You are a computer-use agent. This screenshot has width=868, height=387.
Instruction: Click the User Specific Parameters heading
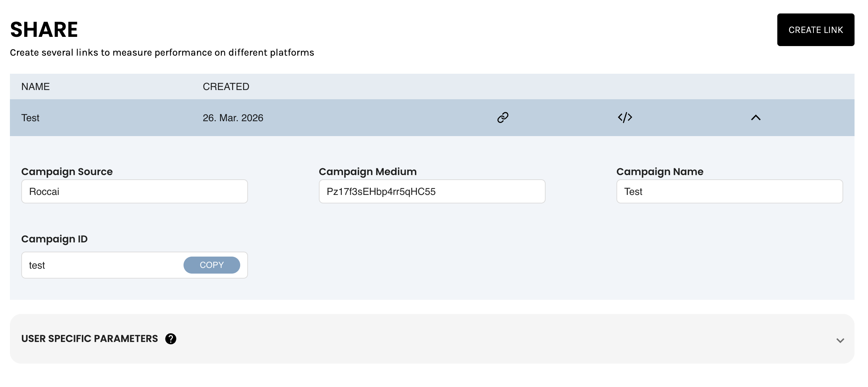pyautogui.click(x=90, y=339)
